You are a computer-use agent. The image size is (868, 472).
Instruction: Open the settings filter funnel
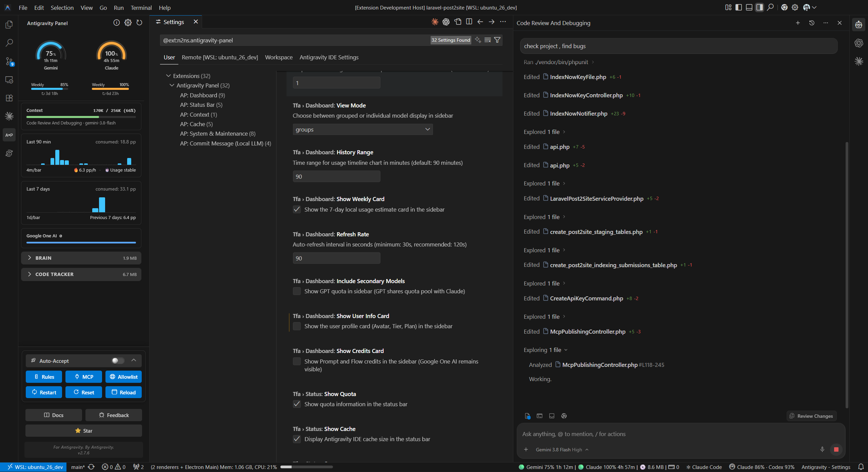(497, 40)
